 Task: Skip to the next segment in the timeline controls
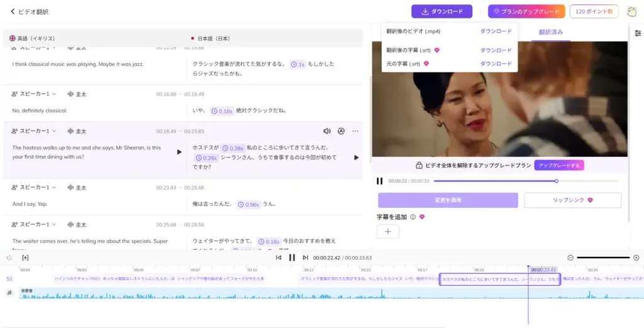point(306,257)
